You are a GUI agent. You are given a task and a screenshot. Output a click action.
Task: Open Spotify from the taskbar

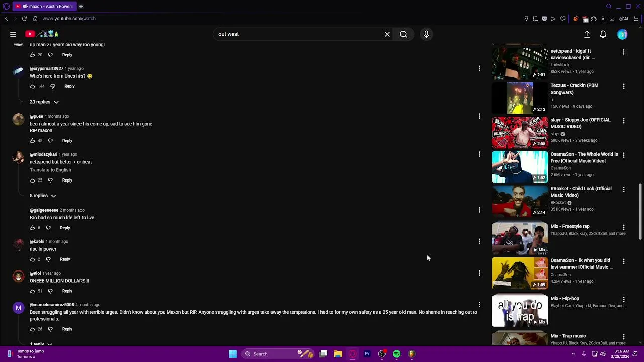click(x=397, y=354)
